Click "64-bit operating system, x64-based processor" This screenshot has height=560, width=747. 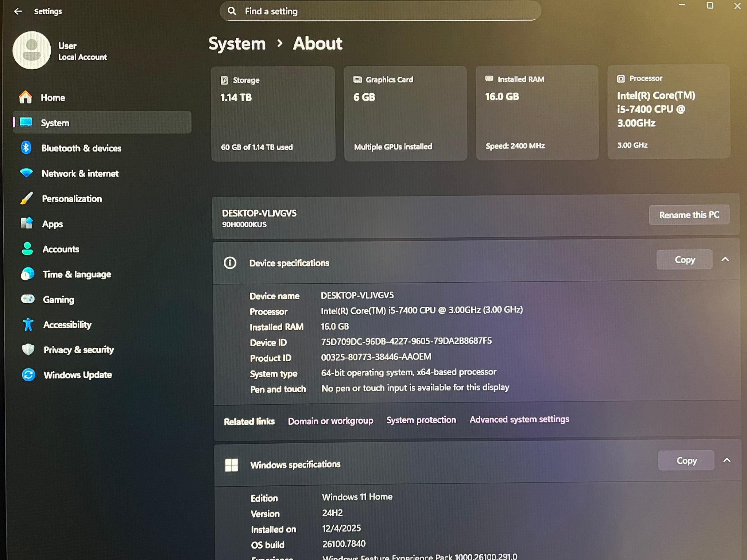[x=409, y=372]
